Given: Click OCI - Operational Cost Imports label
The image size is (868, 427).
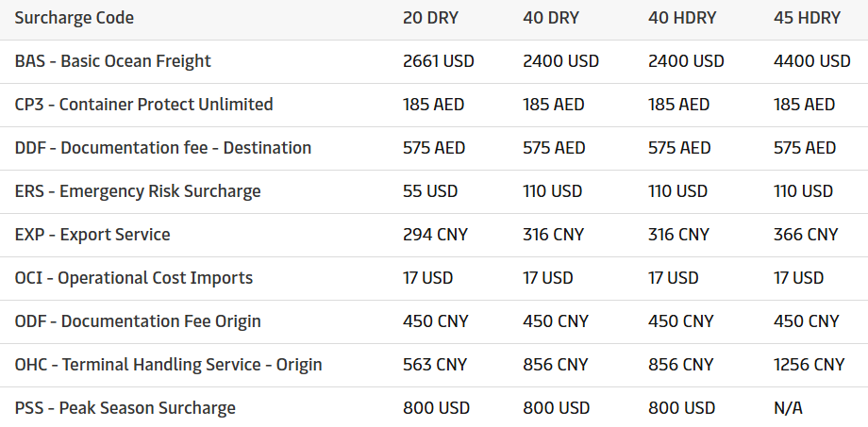Looking at the screenshot, I should (x=134, y=278).
